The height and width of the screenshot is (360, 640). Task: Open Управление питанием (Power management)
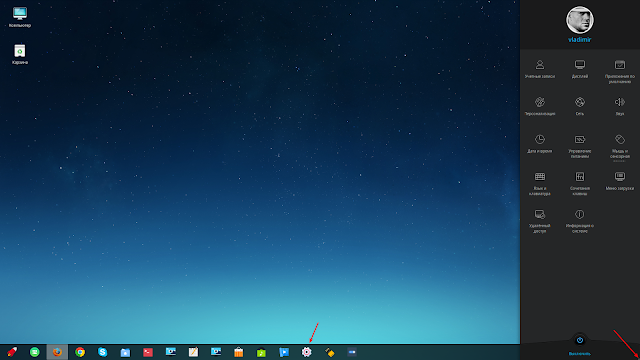coord(580,147)
